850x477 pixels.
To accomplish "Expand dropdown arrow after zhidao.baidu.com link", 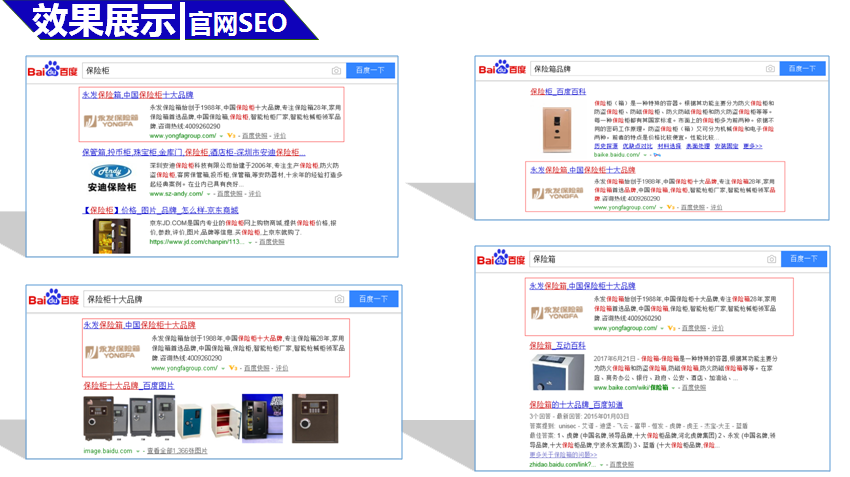I will (601, 465).
